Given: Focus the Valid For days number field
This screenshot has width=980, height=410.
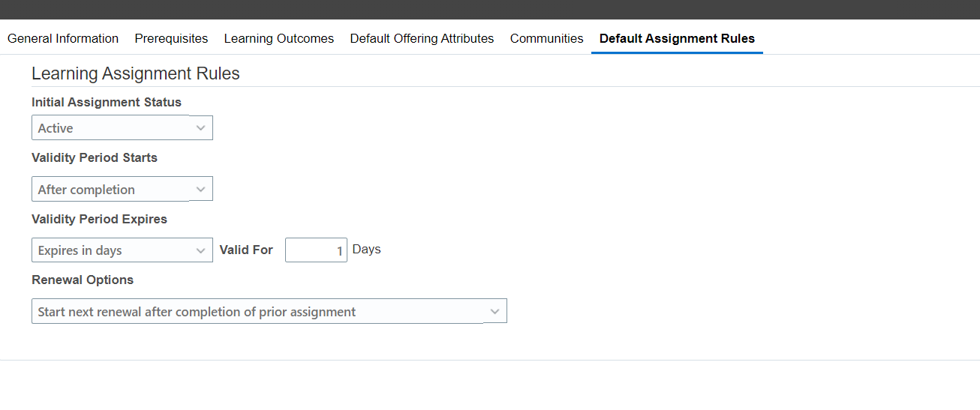Looking at the screenshot, I should tap(316, 250).
